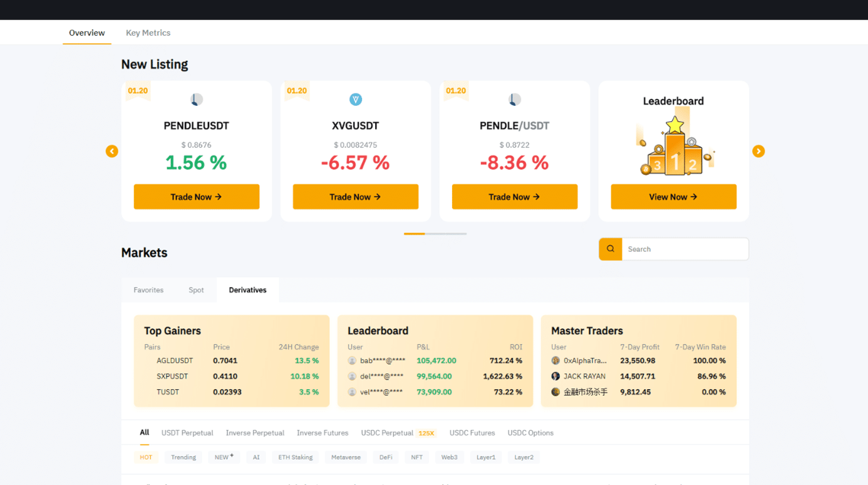This screenshot has height=485, width=868.
Task: Click the 23,550.98 7-Day Profit value
Action: tap(638, 361)
